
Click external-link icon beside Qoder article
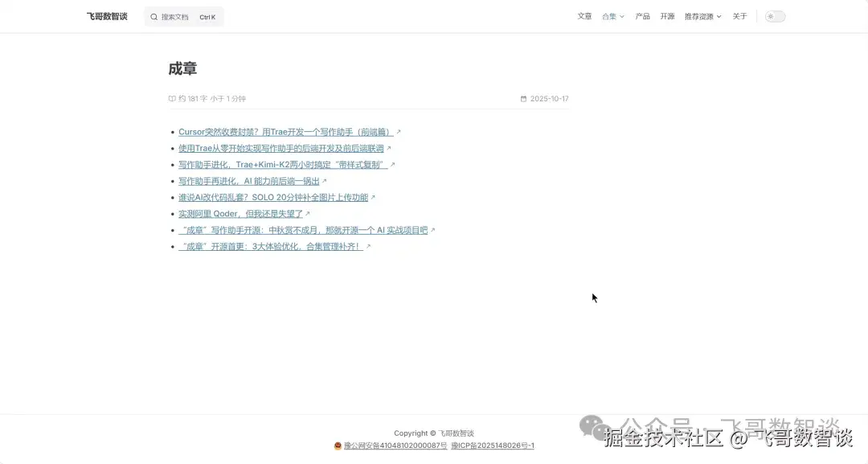click(x=307, y=214)
